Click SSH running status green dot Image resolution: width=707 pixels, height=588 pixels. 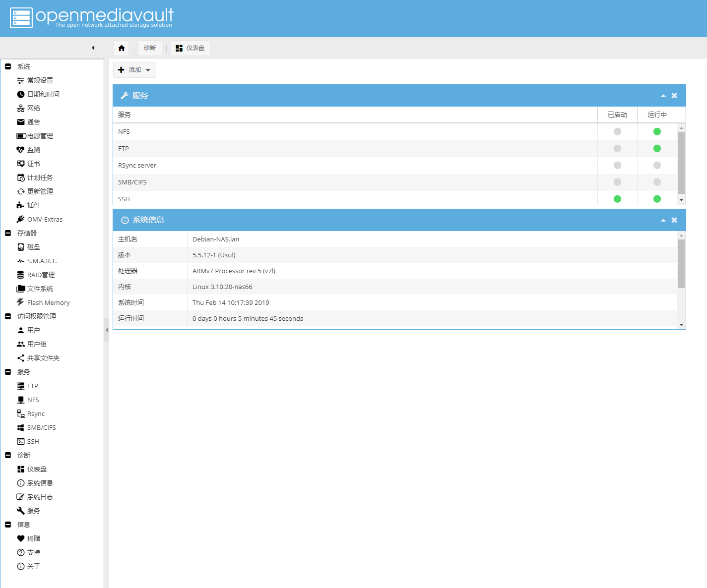(x=657, y=199)
